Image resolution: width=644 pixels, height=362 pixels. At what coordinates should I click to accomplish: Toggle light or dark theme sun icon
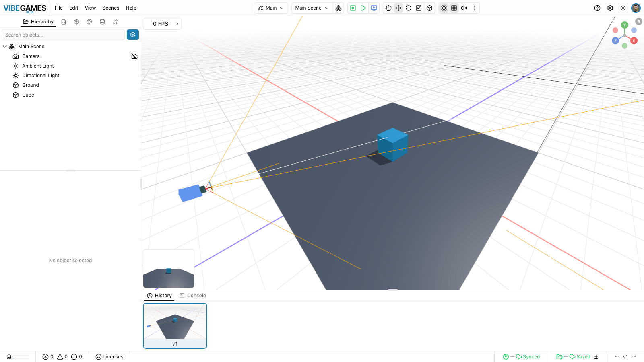[x=623, y=8]
